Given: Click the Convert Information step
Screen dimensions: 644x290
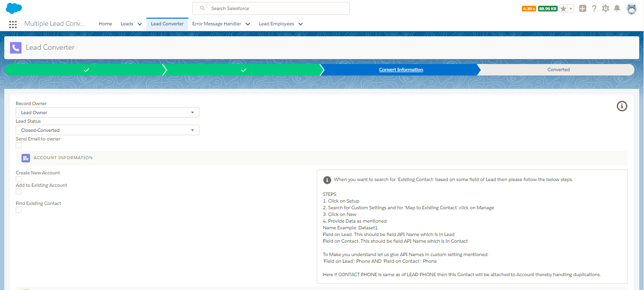Looking at the screenshot, I should pyautogui.click(x=401, y=70).
